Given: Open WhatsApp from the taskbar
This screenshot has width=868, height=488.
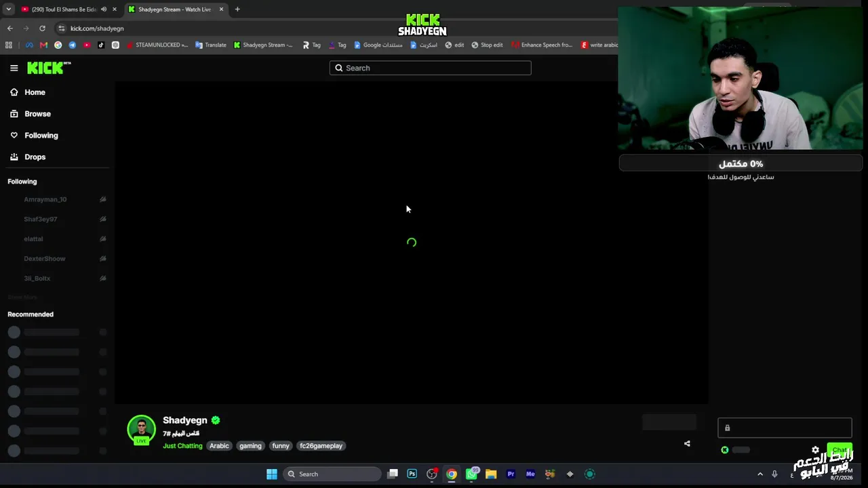Looking at the screenshot, I should pyautogui.click(x=471, y=474).
